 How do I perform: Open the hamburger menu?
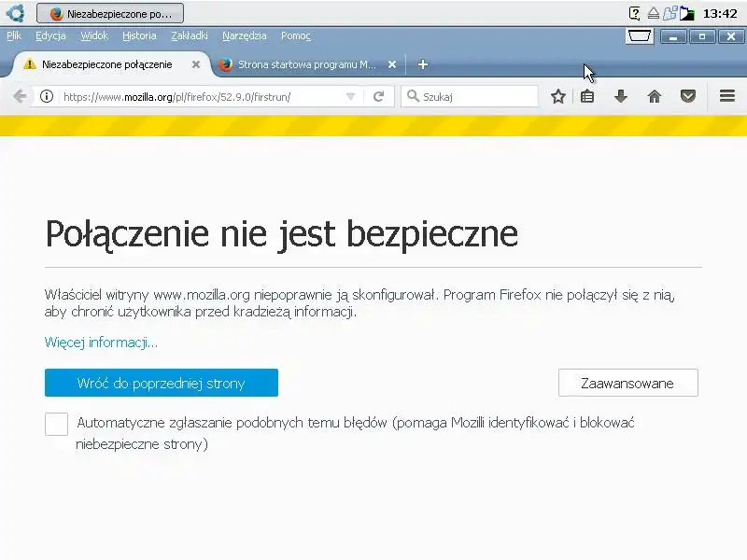tap(727, 96)
